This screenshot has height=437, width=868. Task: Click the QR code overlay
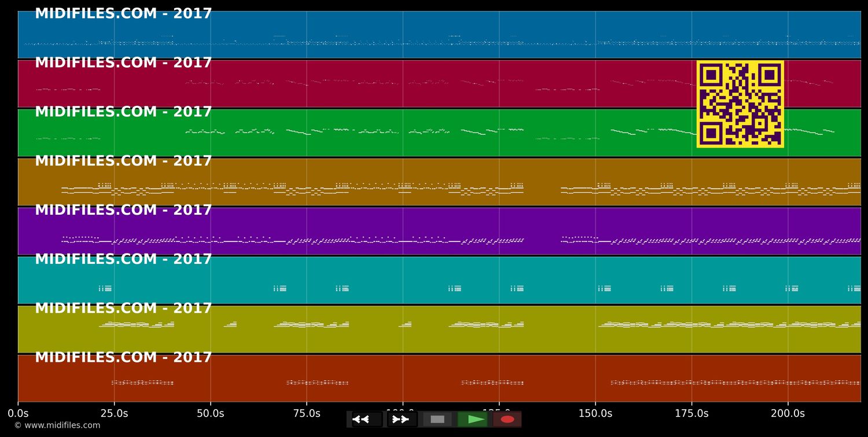pos(741,105)
